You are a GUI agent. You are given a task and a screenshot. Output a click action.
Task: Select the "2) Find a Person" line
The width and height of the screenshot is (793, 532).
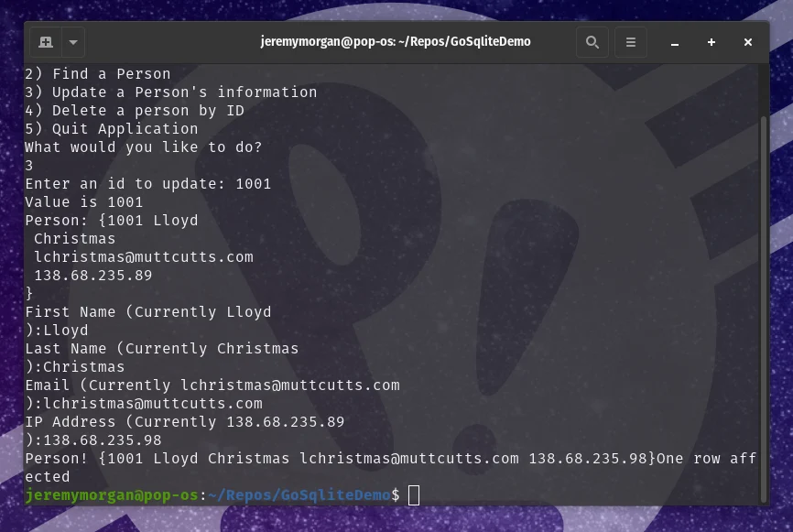coord(98,74)
